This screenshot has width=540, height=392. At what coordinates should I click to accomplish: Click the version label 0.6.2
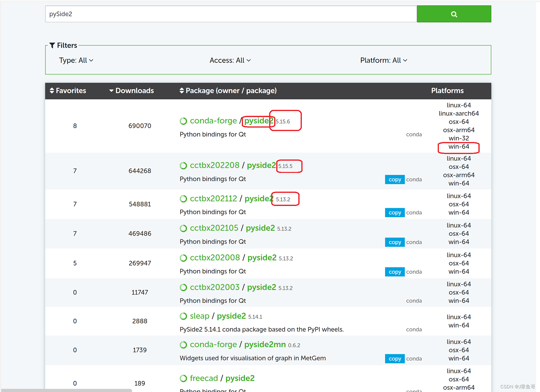point(294,345)
